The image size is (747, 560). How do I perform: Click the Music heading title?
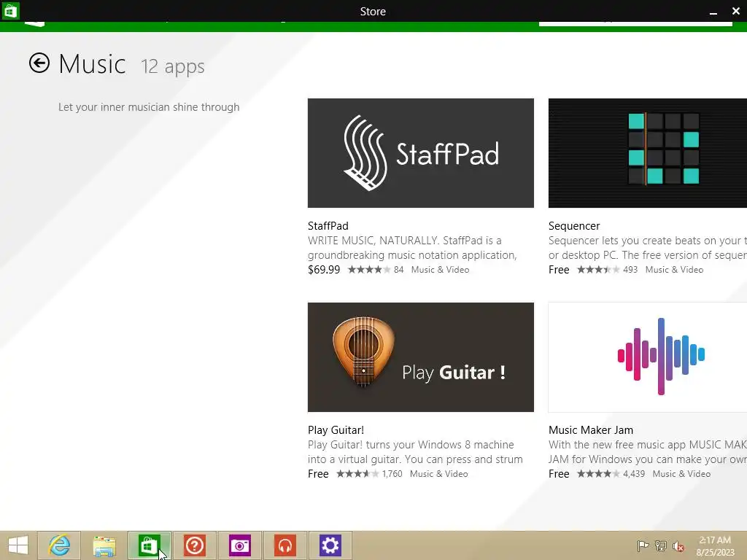pyautogui.click(x=92, y=64)
